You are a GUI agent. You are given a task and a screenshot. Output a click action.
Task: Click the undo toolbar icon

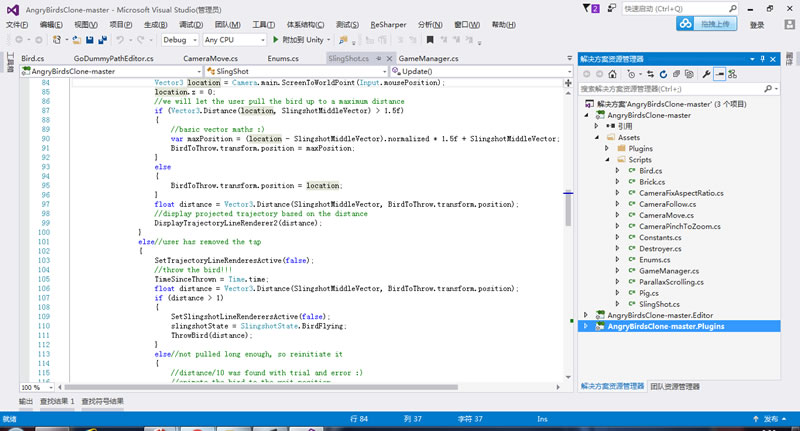[x=120, y=39]
